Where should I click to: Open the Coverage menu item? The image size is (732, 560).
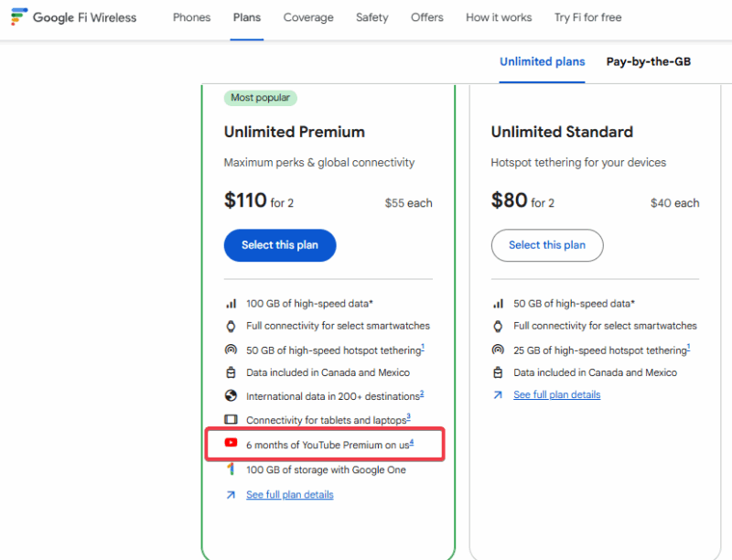(x=308, y=17)
